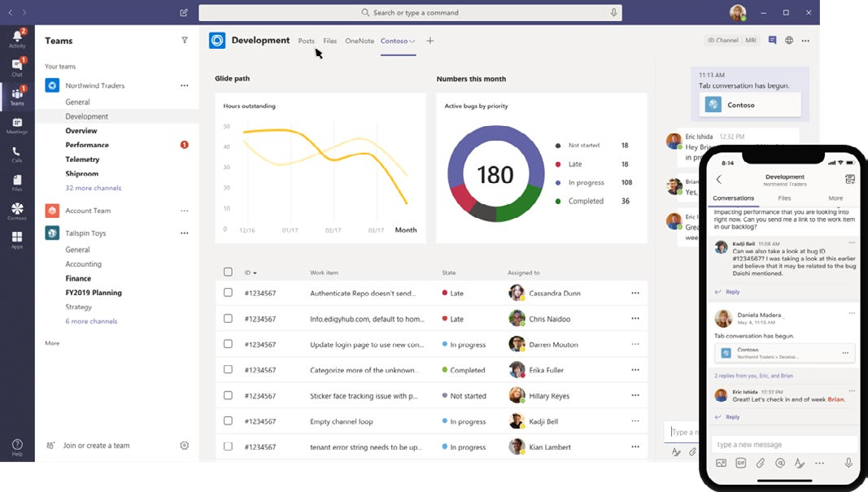Screen dimensions: 868x492
Task: Tap phone microphone icon
Action: [848, 463]
